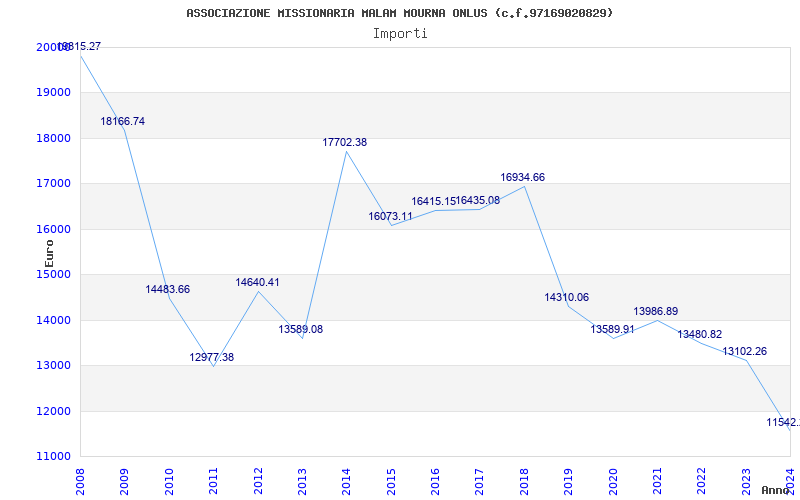Select data label 14310.06
The image size is (800, 500).
pos(566,297)
